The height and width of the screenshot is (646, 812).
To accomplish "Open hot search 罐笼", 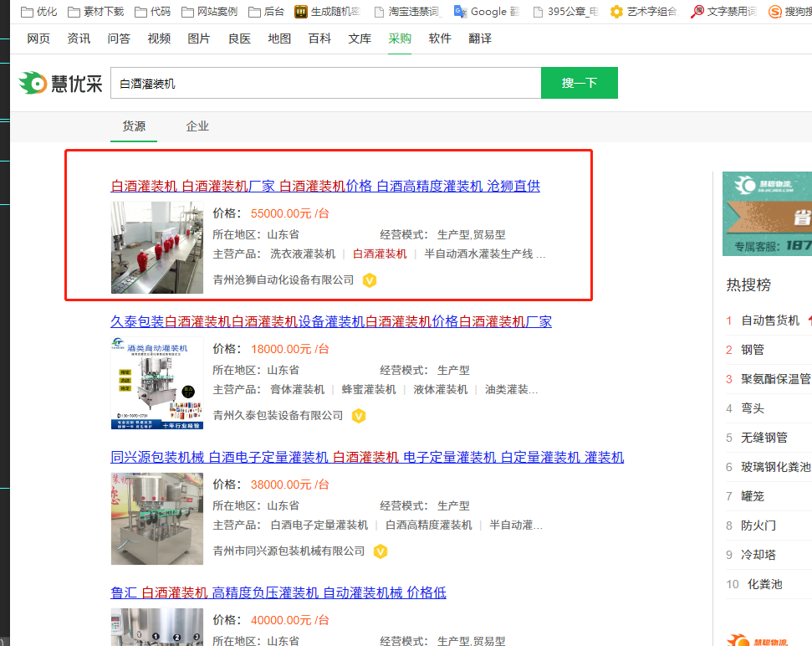I will click(753, 496).
